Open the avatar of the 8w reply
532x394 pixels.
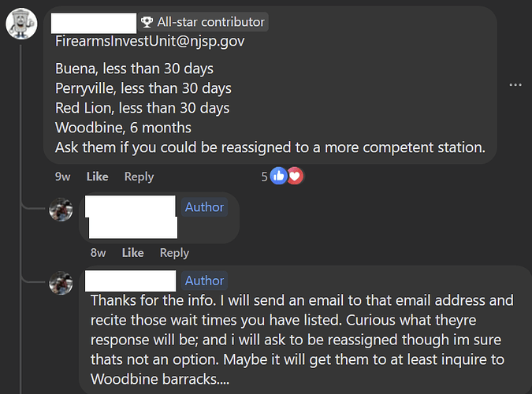coord(61,210)
